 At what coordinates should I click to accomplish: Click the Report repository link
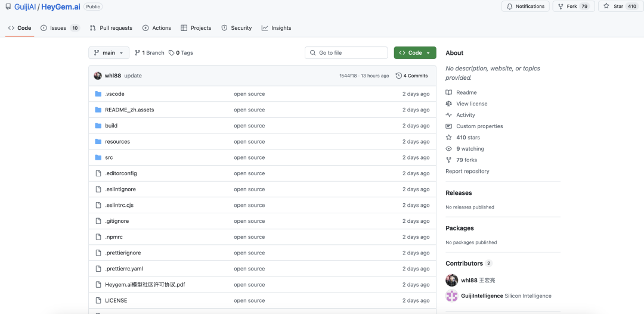click(467, 171)
